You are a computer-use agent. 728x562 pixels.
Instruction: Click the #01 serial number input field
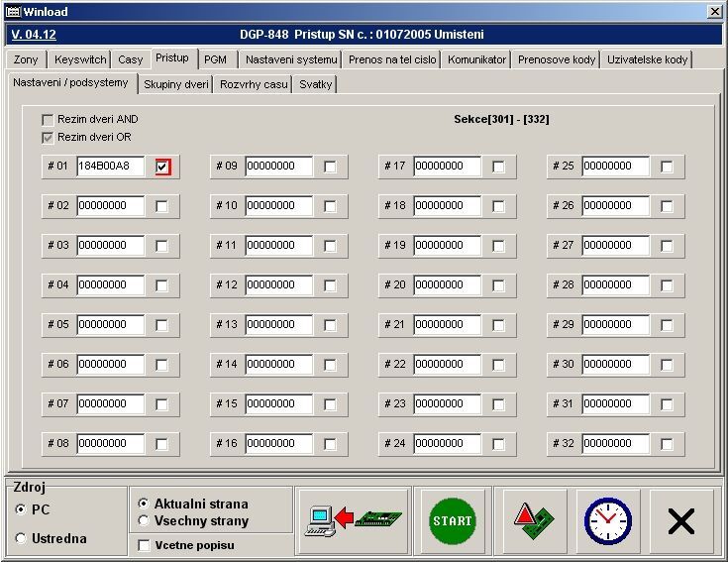tap(110, 167)
